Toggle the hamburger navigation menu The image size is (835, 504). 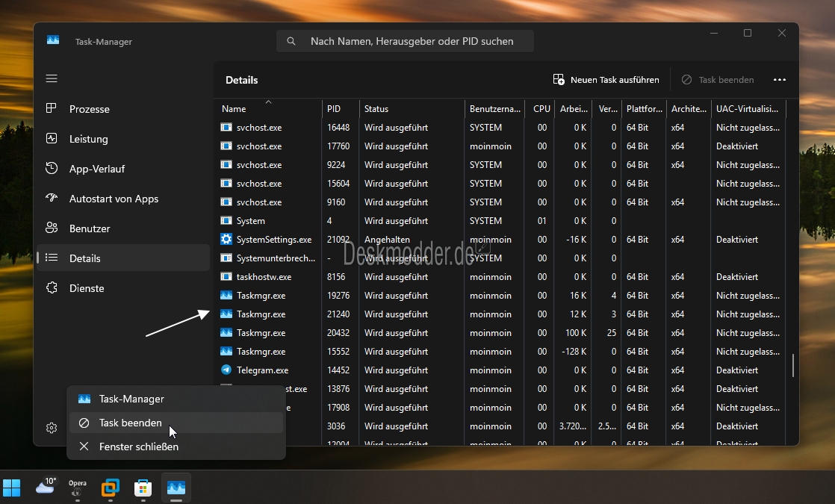[52, 78]
